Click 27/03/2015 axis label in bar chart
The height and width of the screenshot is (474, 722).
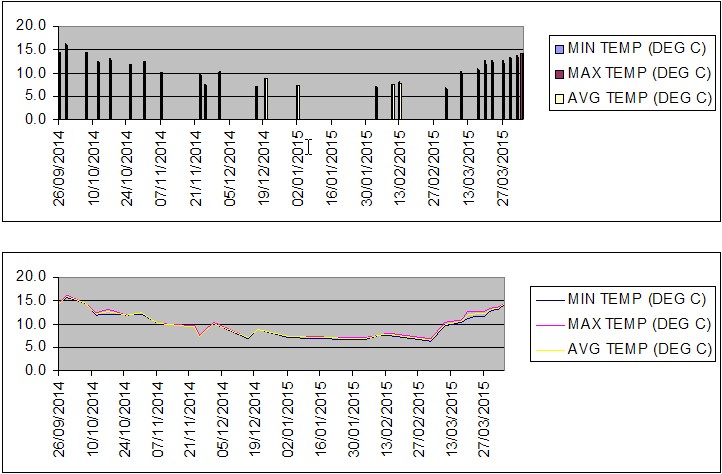503,168
